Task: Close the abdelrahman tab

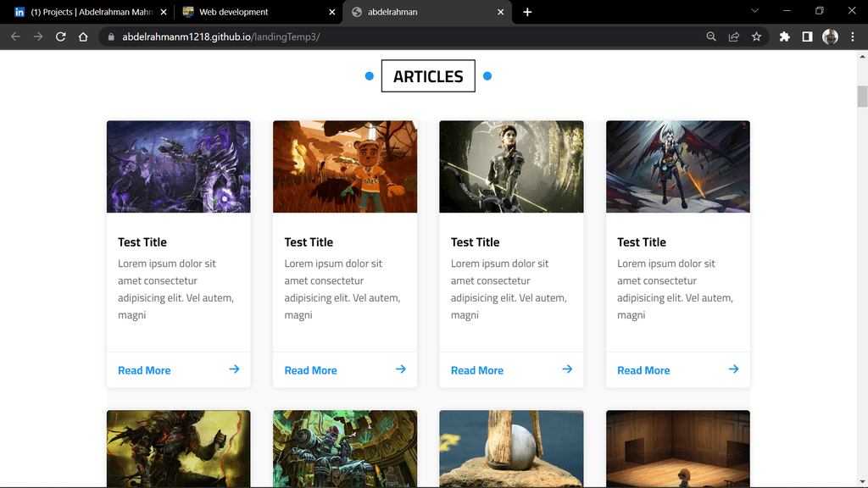Action: pyautogui.click(x=500, y=12)
